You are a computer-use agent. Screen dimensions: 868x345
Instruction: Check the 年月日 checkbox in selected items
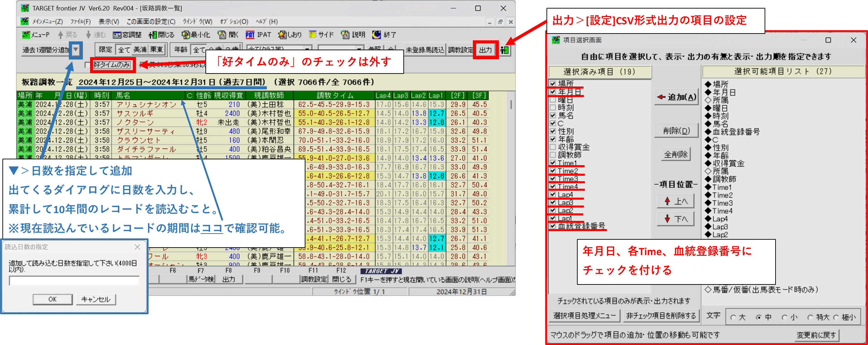tap(553, 92)
